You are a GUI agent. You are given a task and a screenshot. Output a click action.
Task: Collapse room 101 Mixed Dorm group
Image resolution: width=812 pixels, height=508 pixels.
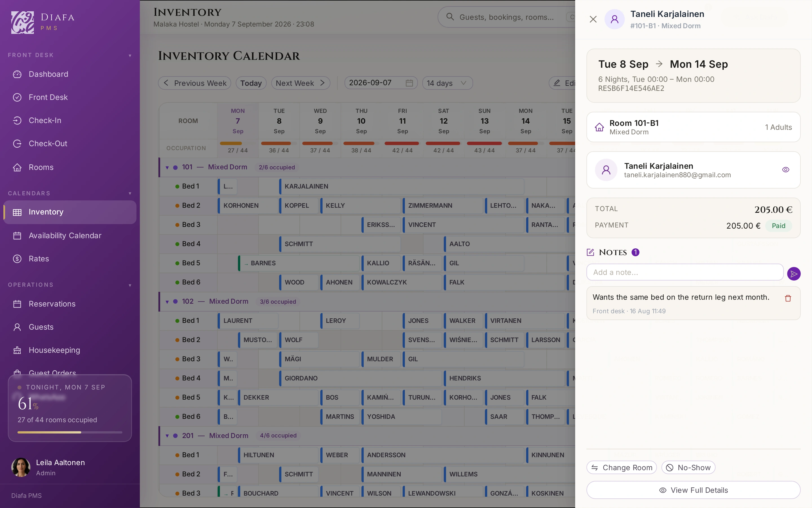pyautogui.click(x=167, y=167)
